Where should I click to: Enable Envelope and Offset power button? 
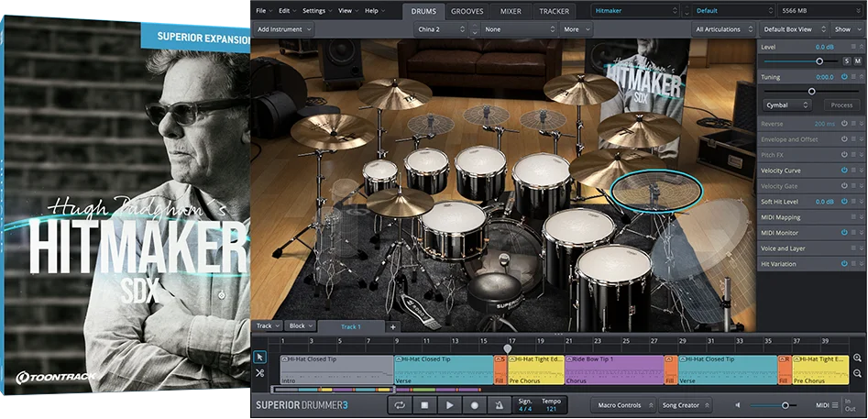844,139
